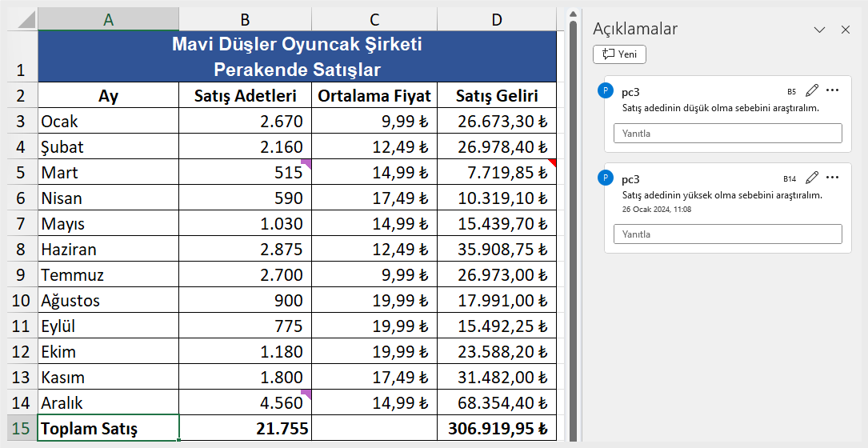Click the purple comment indicator on Mart row
The width and height of the screenshot is (868, 448).
(306, 163)
